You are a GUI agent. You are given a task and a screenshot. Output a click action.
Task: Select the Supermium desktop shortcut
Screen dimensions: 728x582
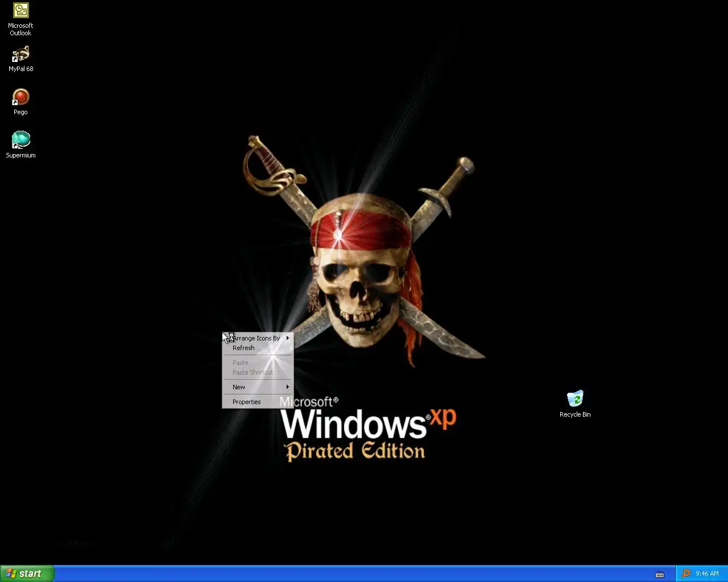click(20, 145)
